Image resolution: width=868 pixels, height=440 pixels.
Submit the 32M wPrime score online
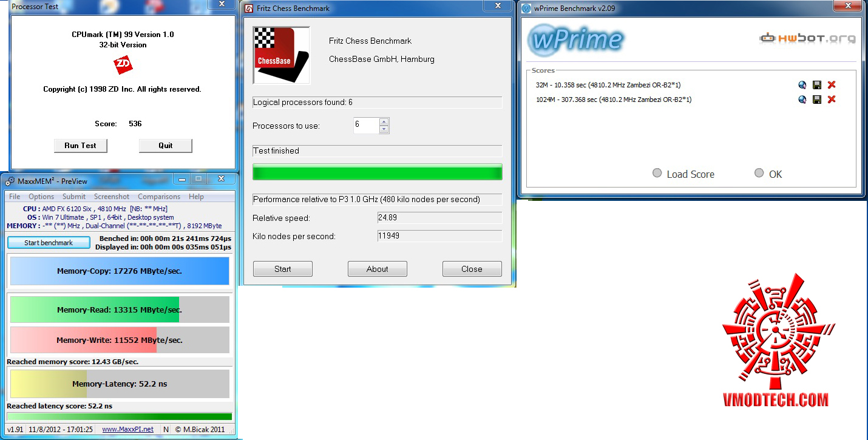(802, 85)
